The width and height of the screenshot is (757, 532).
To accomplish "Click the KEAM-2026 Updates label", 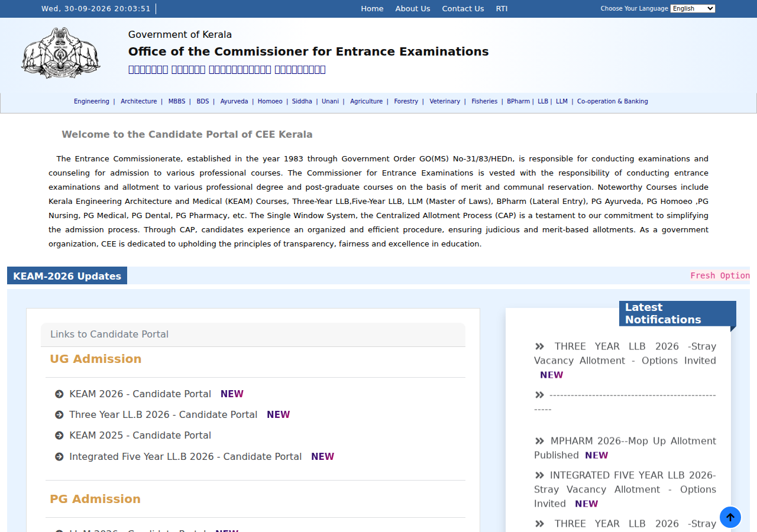I will tap(67, 276).
